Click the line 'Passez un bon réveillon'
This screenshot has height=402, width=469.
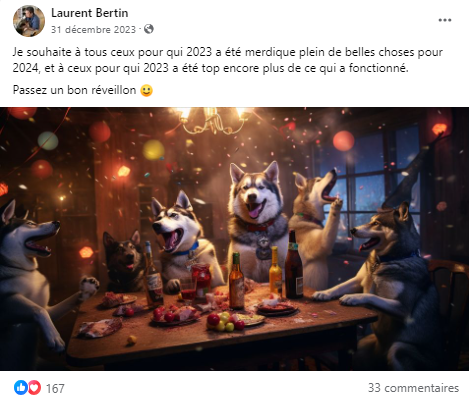74,90
